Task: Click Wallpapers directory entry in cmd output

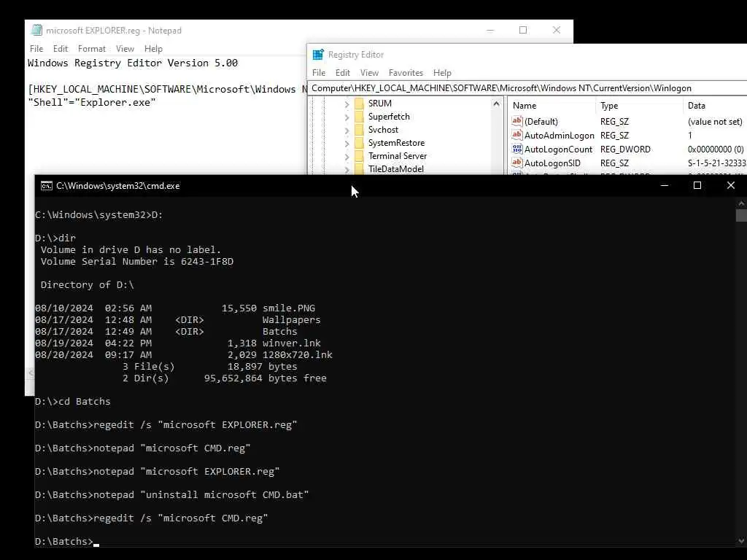Action: click(x=291, y=320)
